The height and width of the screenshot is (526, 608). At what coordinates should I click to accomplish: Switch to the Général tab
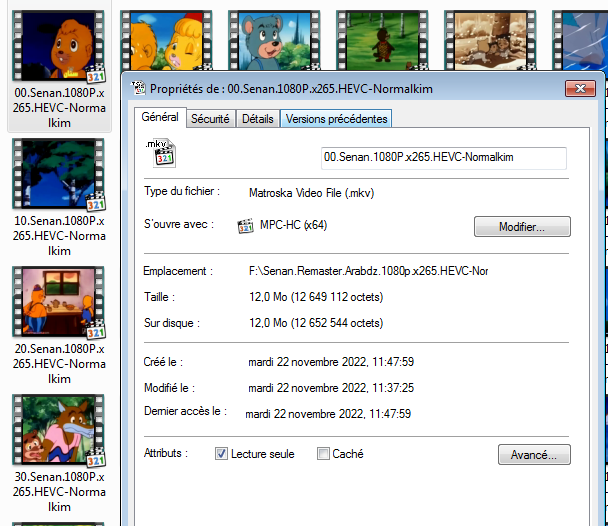pyautogui.click(x=160, y=117)
